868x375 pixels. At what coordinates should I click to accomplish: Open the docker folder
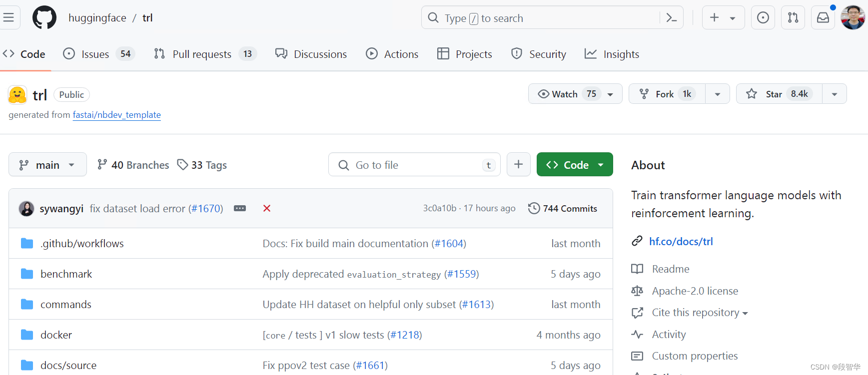tap(56, 335)
